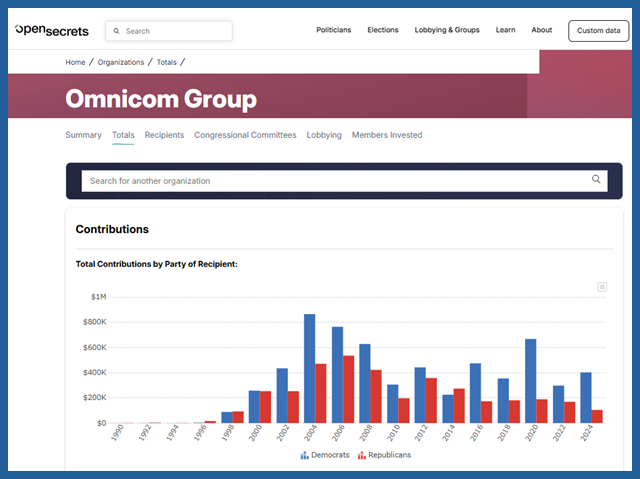Expand the Elections menu
This screenshot has height=479, width=640.
[382, 30]
